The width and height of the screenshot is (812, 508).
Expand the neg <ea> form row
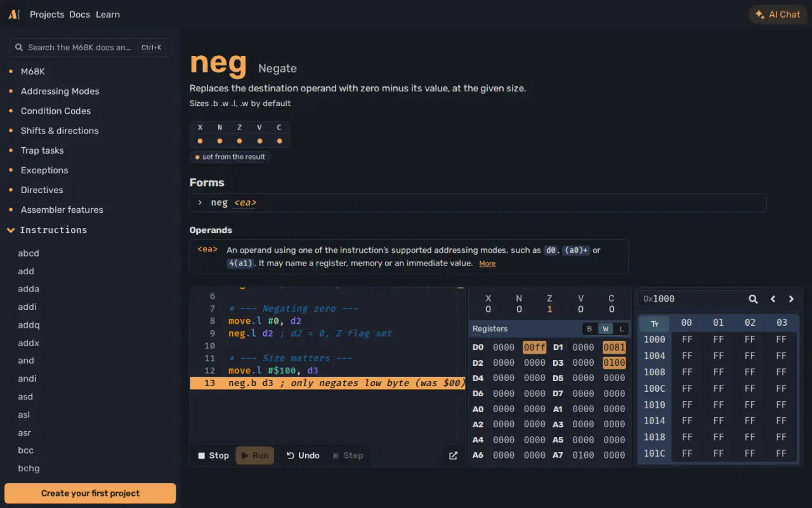pos(478,203)
